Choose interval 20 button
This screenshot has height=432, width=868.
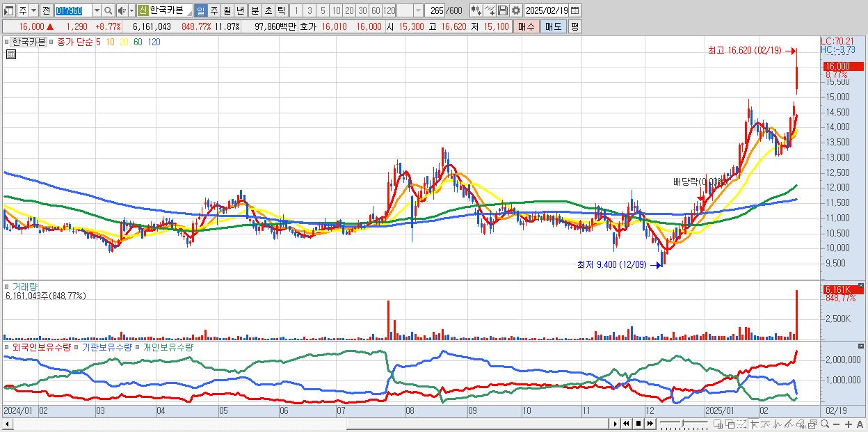(x=349, y=10)
